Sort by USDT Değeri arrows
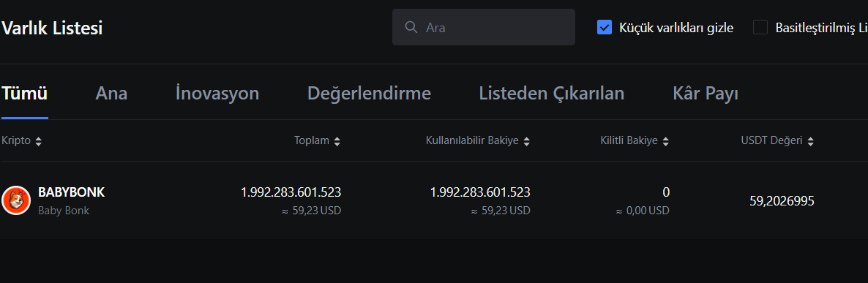The width and height of the screenshot is (868, 283). coord(810,142)
